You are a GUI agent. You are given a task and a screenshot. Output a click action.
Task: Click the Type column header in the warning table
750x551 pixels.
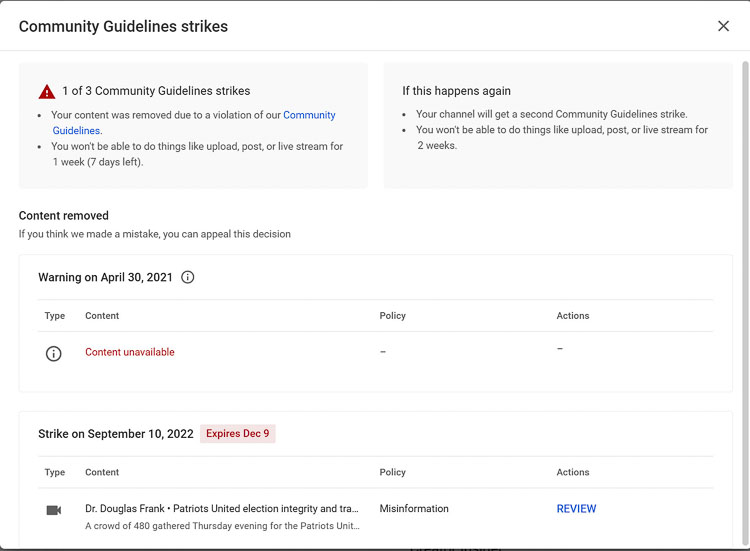click(55, 316)
